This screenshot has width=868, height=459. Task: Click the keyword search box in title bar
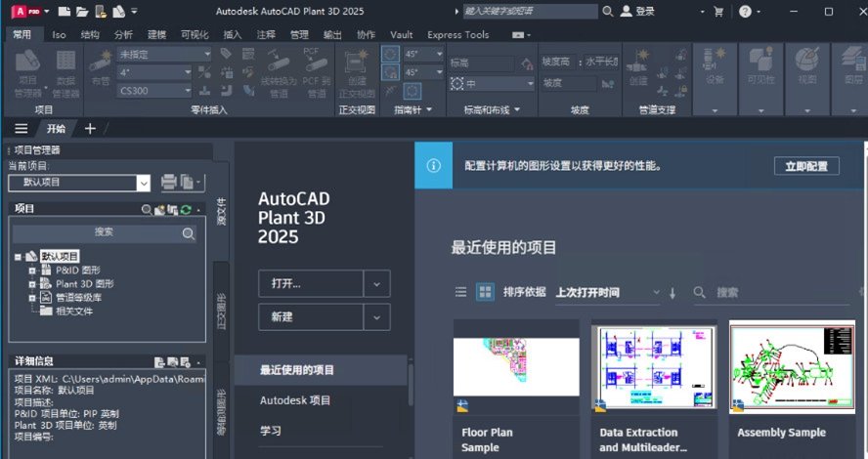point(530,11)
